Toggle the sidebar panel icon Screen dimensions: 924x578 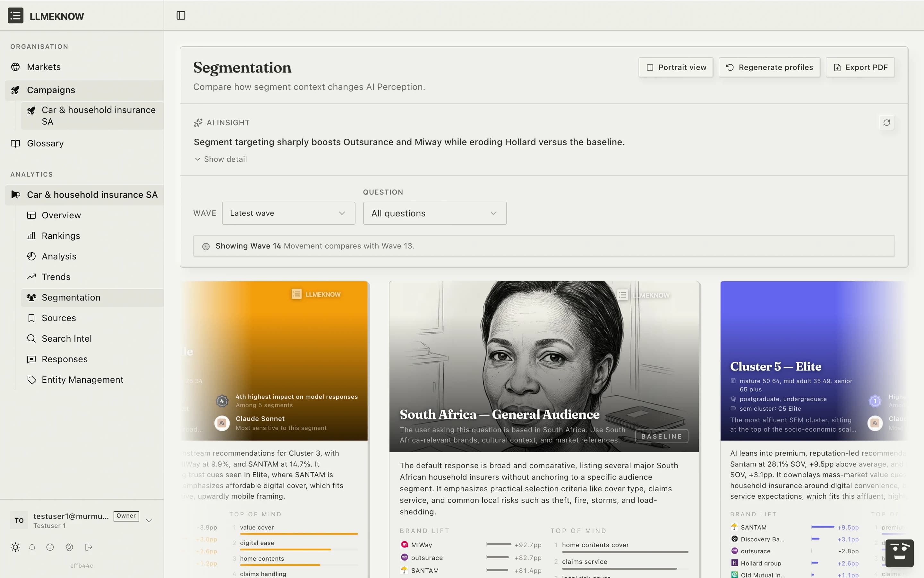[x=181, y=16]
